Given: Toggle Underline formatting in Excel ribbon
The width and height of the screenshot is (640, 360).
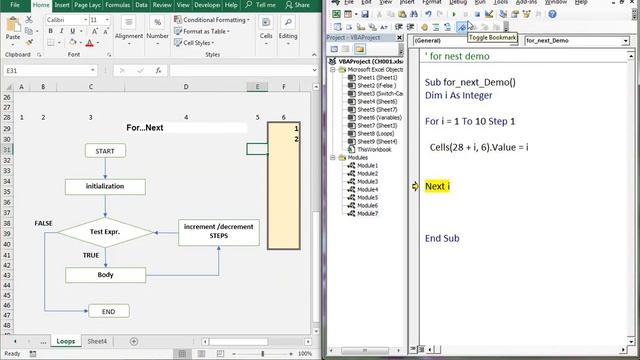Looking at the screenshot, I should tap(73, 31).
